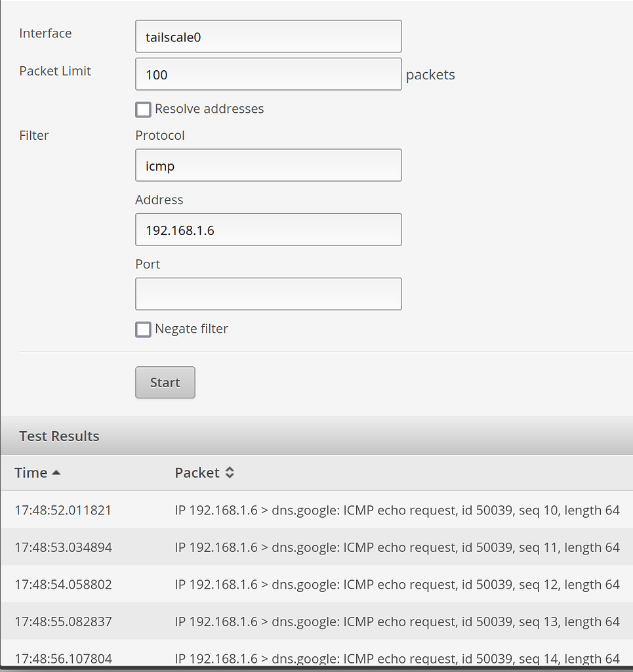Click the Resolve addresses label text
Viewport: 633px width, 672px height.
[x=209, y=109]
